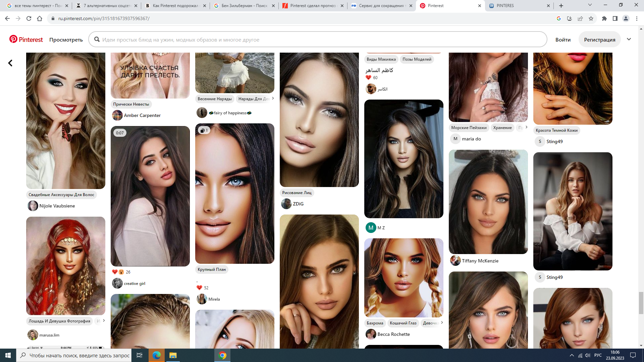Image resolution: width=644 pixels, height=362 pixels.
Task: Expand more tags after Лошадь И Девушка Фотография
Action: (x=104, y=320)
